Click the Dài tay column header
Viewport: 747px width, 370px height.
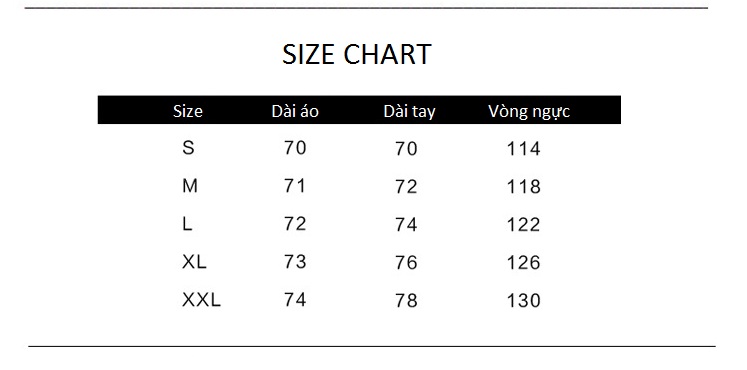[x=409, y=111]
